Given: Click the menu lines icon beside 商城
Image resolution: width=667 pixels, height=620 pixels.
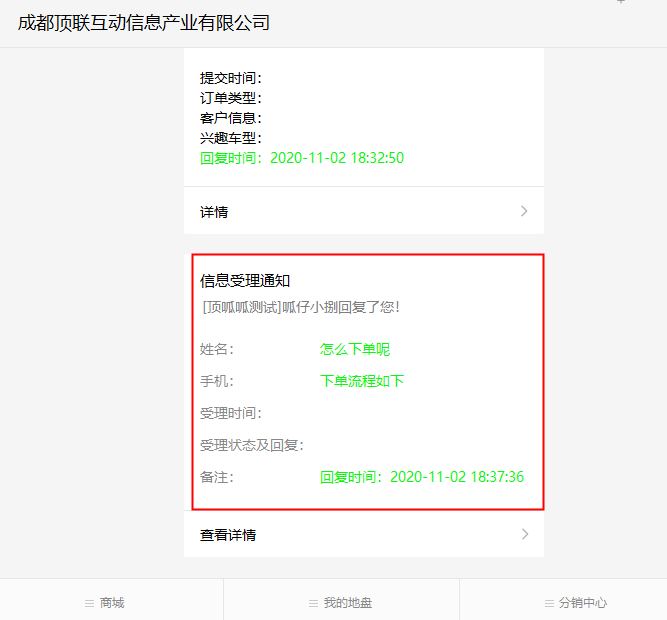Looking at the screenshot, I should pos(89,603).
